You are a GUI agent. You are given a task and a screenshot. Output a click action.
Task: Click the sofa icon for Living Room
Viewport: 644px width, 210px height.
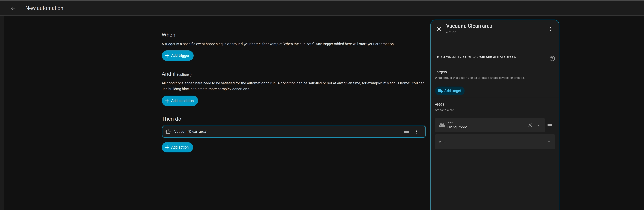442,125
